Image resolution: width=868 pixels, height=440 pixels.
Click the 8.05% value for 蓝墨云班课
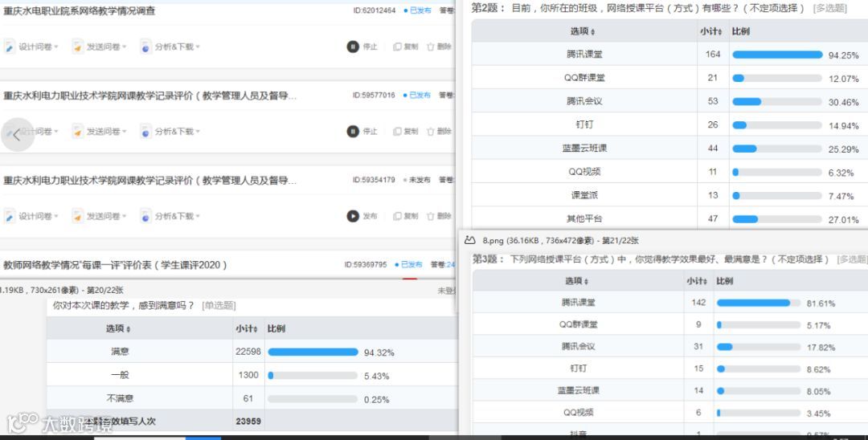pos(819,391)
